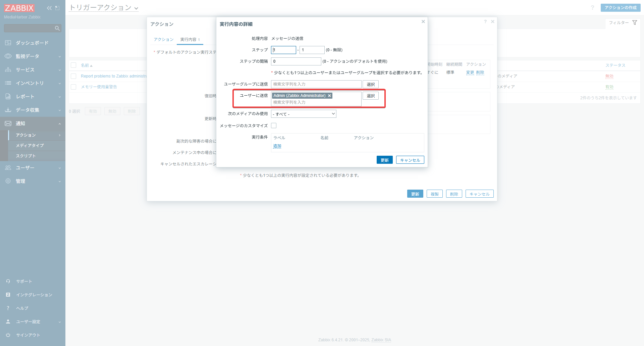
Task: Expand the 監視データ sidebar menu
Action: (x=33, y=56)
